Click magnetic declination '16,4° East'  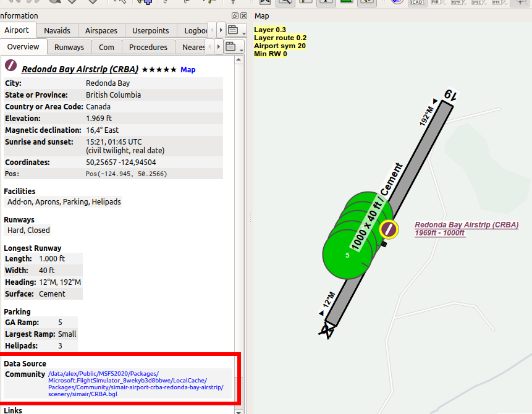[x=102, y=130]
